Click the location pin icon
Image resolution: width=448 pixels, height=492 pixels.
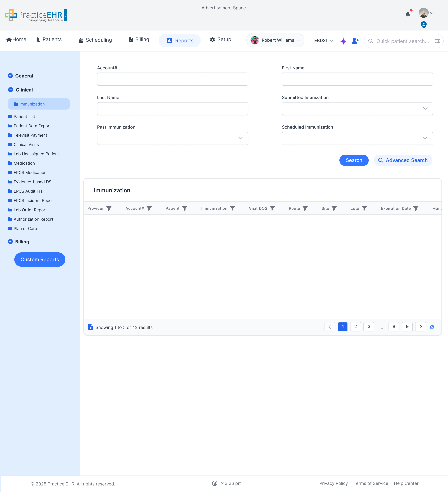point(424,25)
